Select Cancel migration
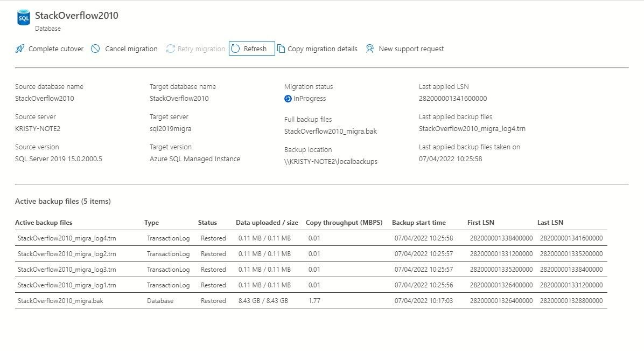Screen dimensions: 644x351 124,49
